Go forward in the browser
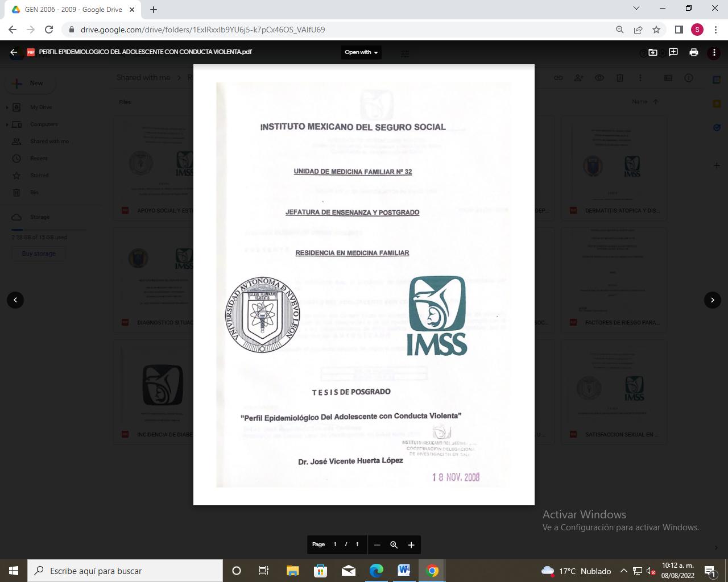 [x=31, y=30]
